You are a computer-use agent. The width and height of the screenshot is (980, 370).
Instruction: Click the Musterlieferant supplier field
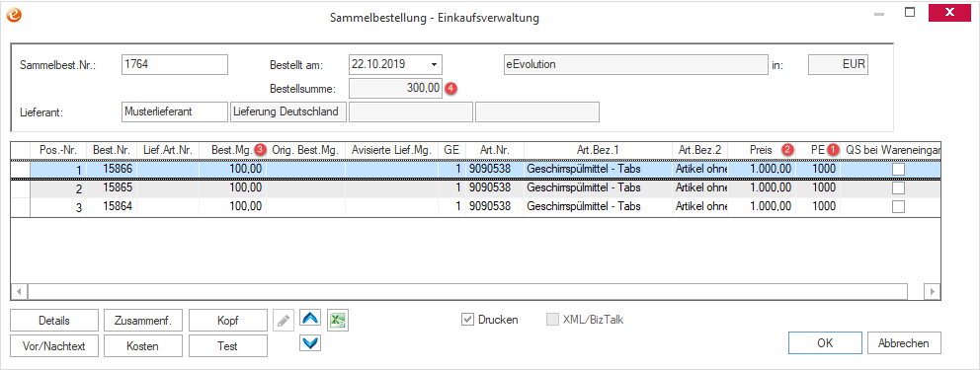(x=175, y=112)
